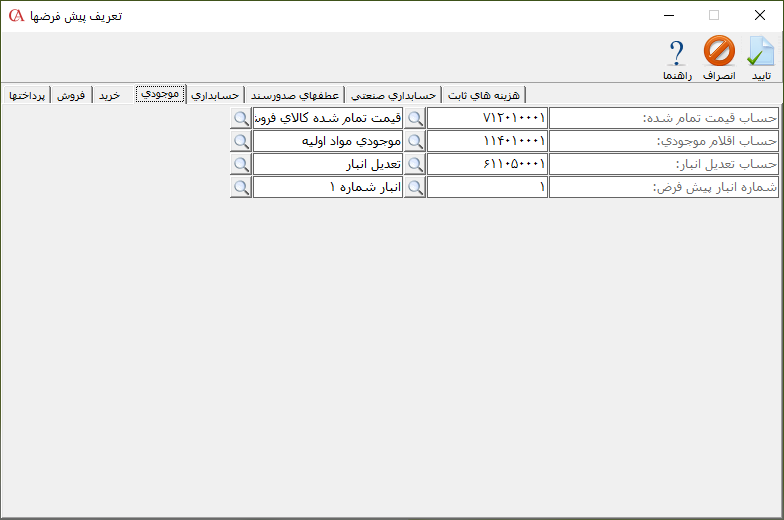Viewport: 784px width, 520px height.
Task: Switch to حسابداري صنعتي tab
Action: pyautogui.click(x=393, y=95)
